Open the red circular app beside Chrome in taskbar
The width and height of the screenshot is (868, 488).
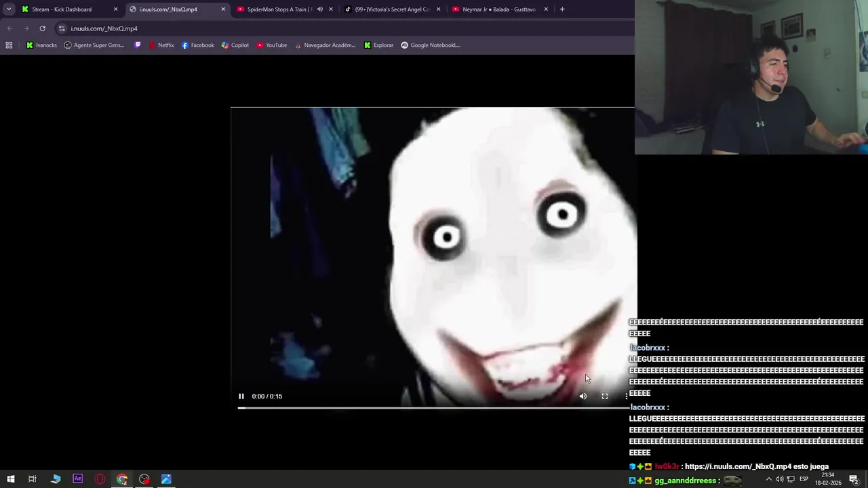(x=144, y=479)
